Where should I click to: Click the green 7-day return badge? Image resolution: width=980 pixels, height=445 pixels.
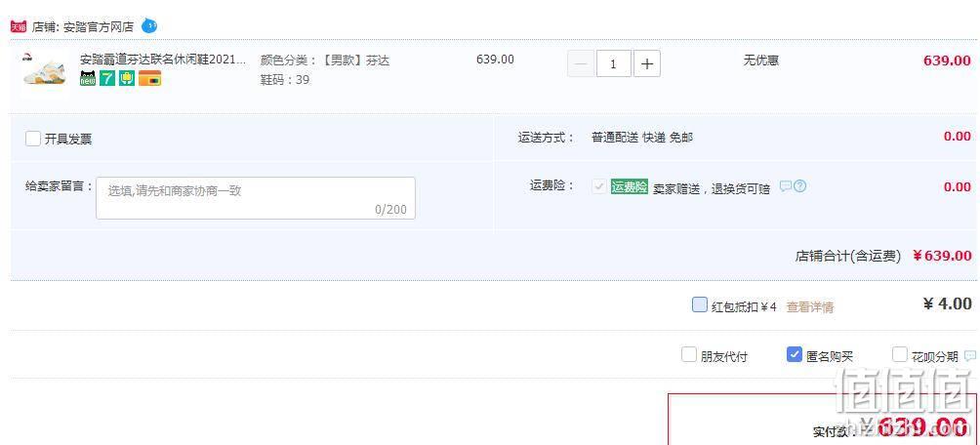click(106, 78)
